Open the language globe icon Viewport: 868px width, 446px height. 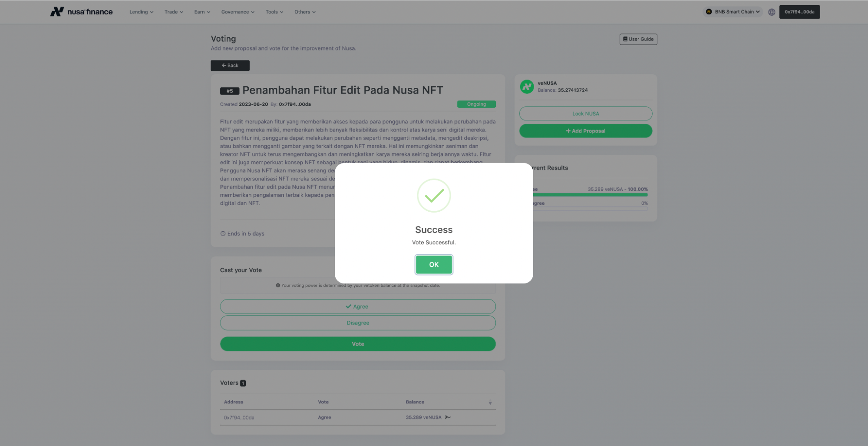(x=772, y=12)
